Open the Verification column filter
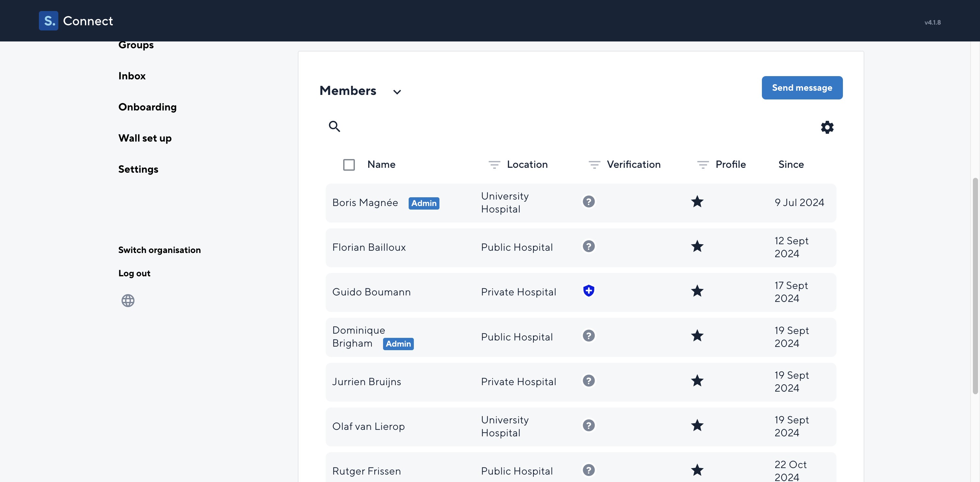The height and width of the screenshot is (482, 980). [x=594, y=165]
